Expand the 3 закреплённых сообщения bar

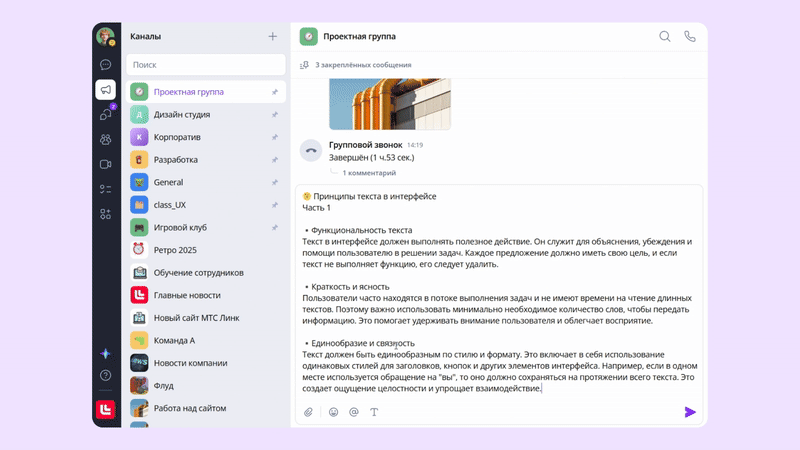pos(356,65)
